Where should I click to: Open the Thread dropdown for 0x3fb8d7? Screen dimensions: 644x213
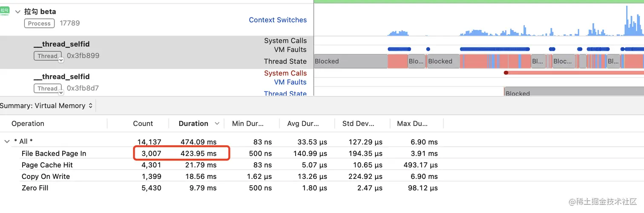61,92
